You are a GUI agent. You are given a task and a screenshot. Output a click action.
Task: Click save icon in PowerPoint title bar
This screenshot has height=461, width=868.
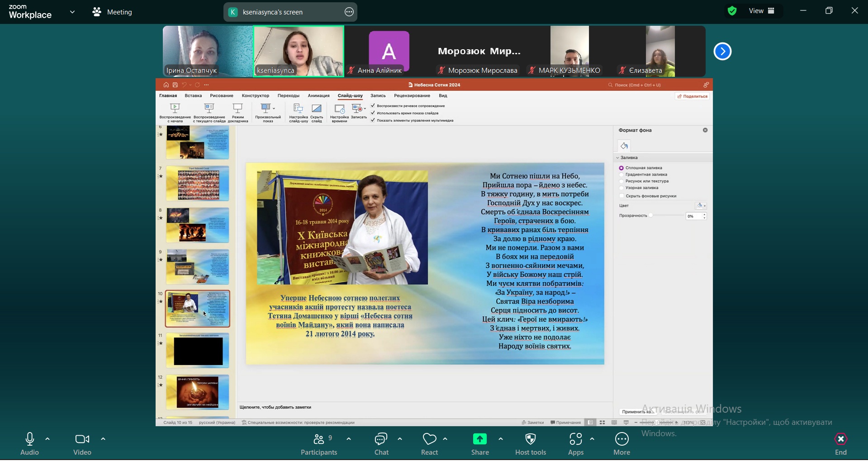point(175,85)
